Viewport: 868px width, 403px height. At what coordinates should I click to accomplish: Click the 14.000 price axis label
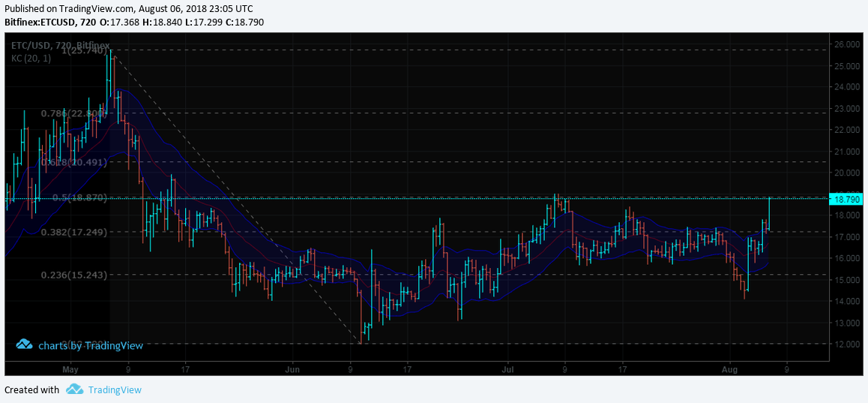(x=847, y=301)
